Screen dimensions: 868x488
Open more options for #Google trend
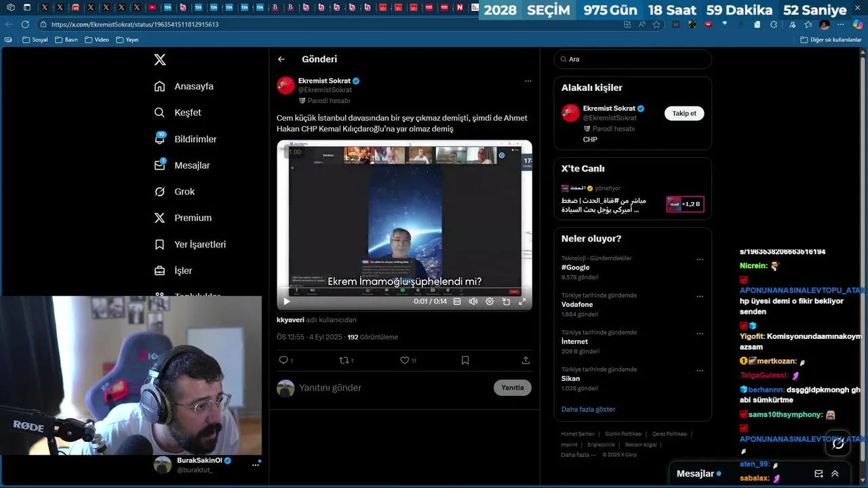point(700,260)
